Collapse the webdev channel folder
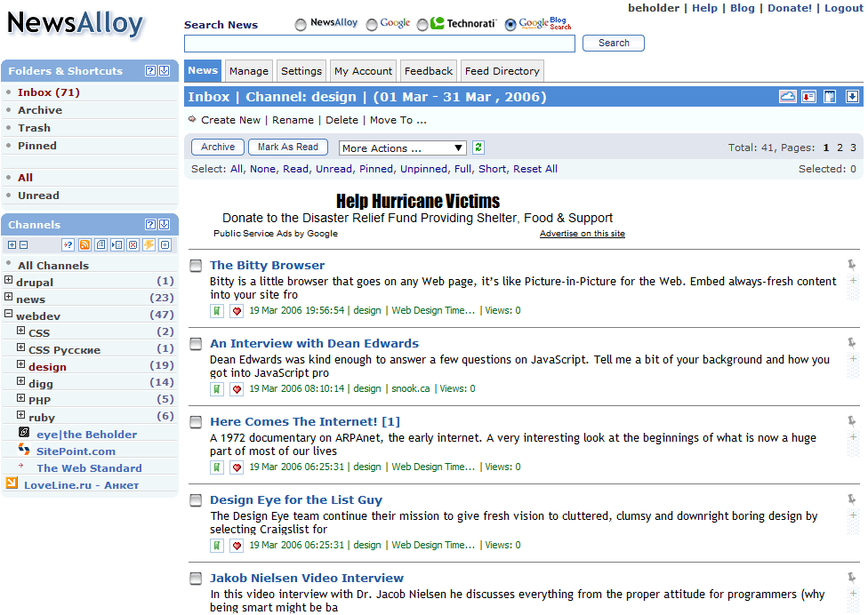 point(8,314)
